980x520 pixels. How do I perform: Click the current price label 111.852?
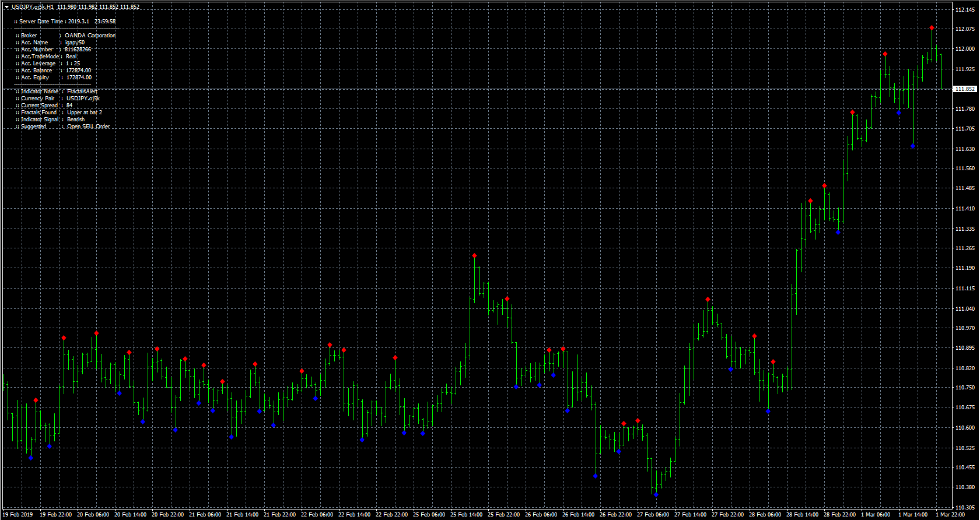coord(965,89)
